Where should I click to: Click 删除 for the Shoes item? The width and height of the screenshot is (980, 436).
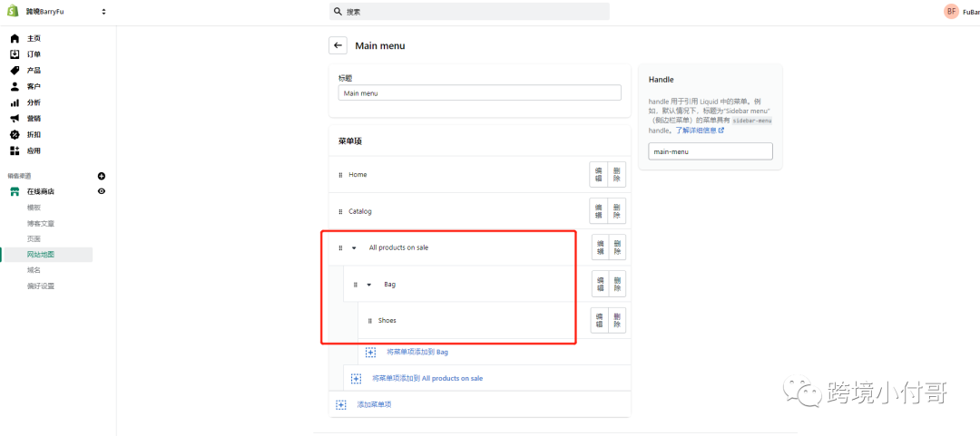(x=617, y=321)
